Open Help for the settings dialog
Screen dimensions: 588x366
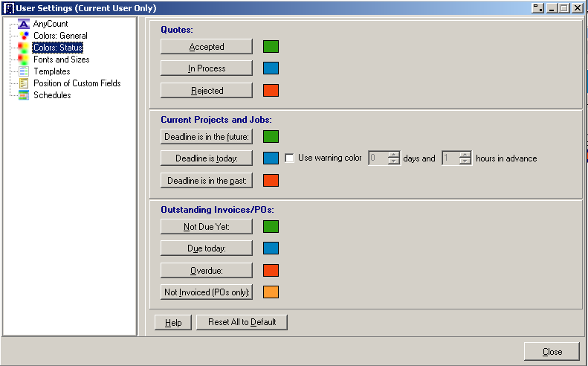[173, 322]
